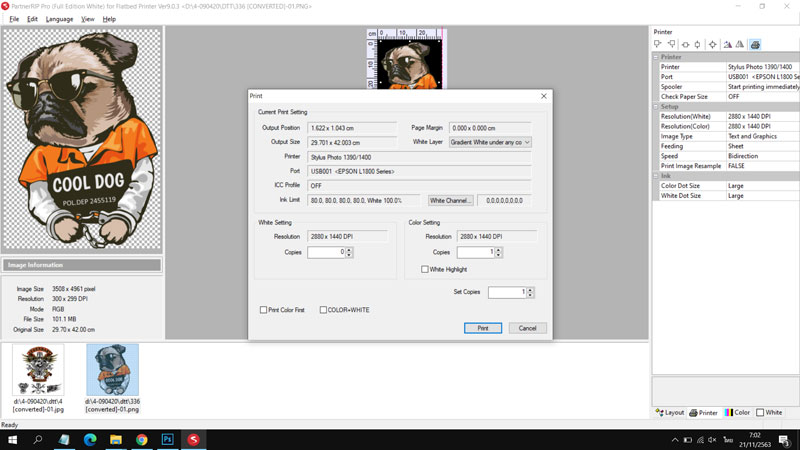Increase White Setting copies with up arrow

[x=349, y=249]
